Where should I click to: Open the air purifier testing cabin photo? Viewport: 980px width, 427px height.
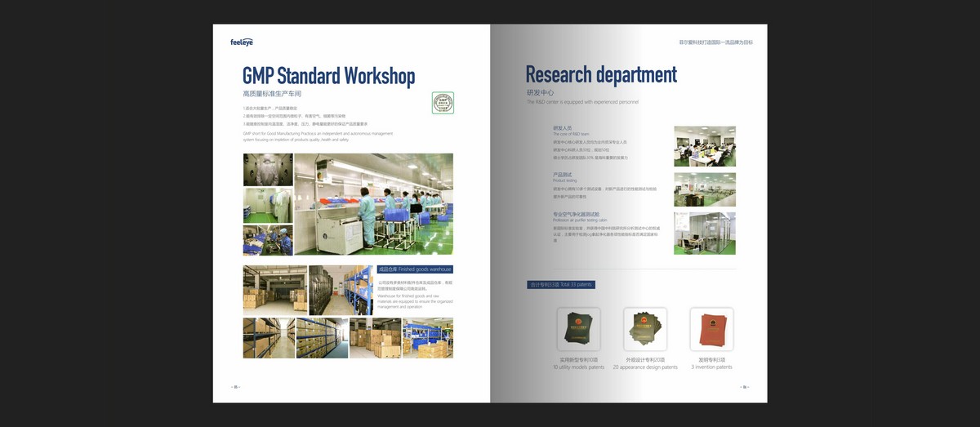[704, 234]
